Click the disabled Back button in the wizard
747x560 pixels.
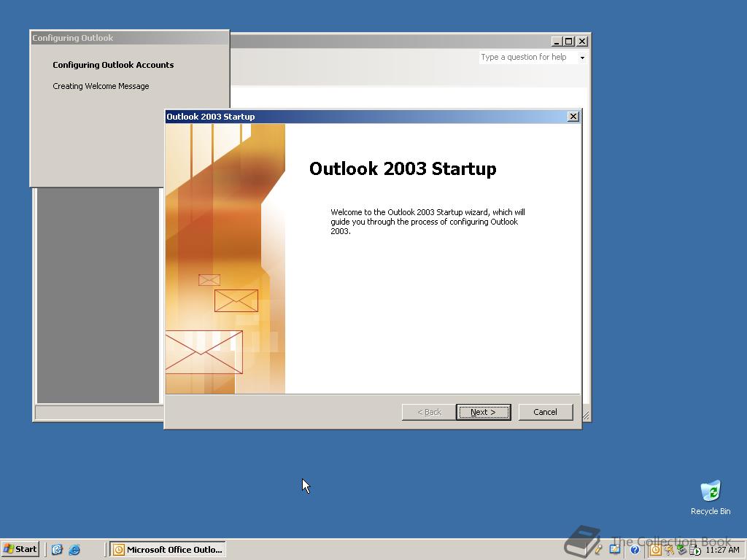coord(429,412)
